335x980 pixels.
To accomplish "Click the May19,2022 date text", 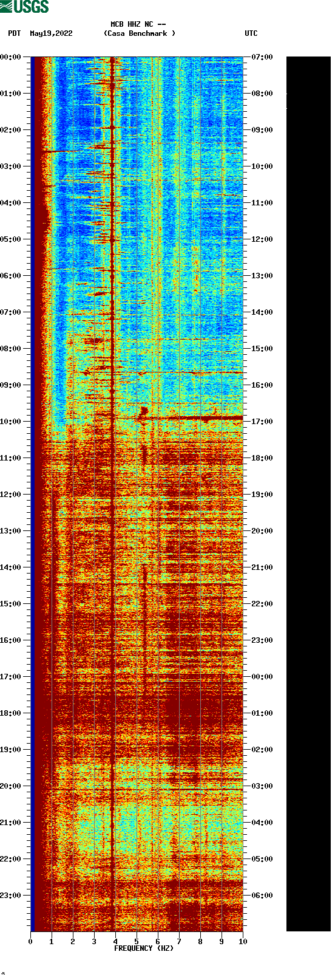I will pyautogui.click(x=51, y=33).
